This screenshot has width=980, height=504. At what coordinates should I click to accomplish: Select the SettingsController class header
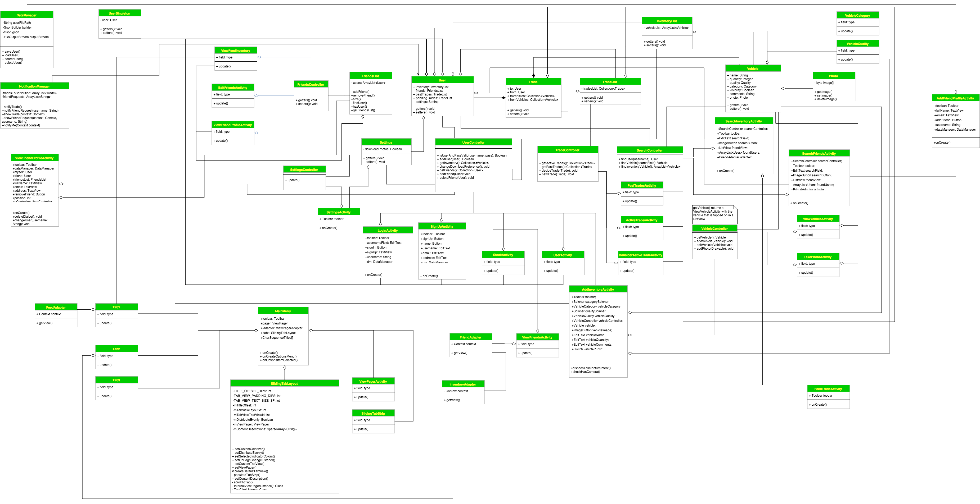point(304,169)
